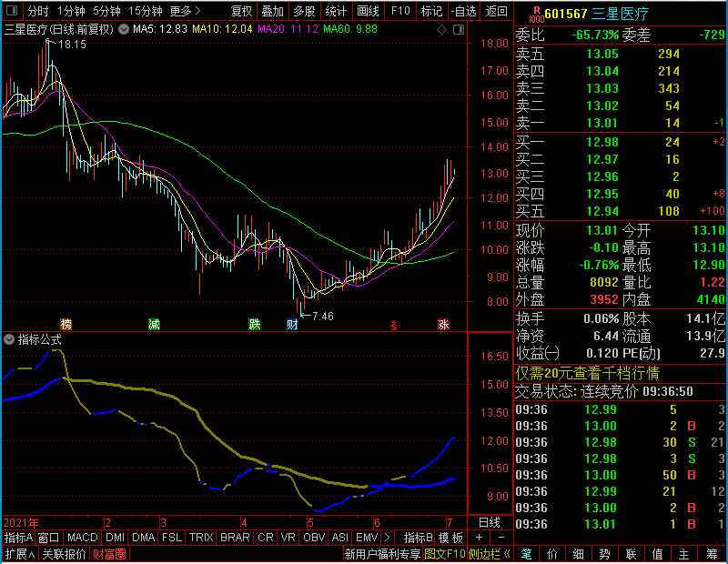Click the panel layout icon before 分时
The height and width of the screenshot is (564, 728).
click(x=12, y=11)
